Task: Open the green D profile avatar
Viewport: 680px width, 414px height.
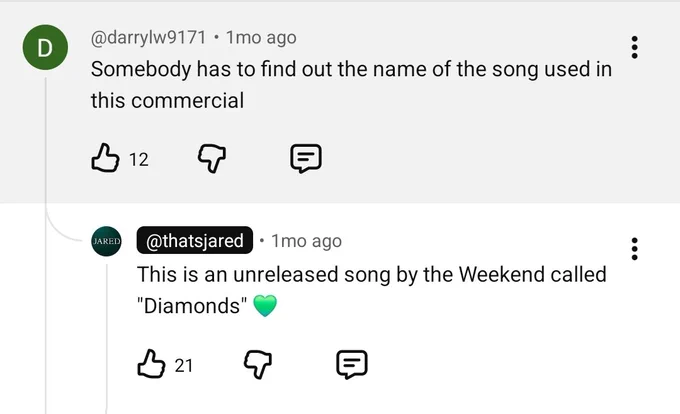Action: point(45,47)
